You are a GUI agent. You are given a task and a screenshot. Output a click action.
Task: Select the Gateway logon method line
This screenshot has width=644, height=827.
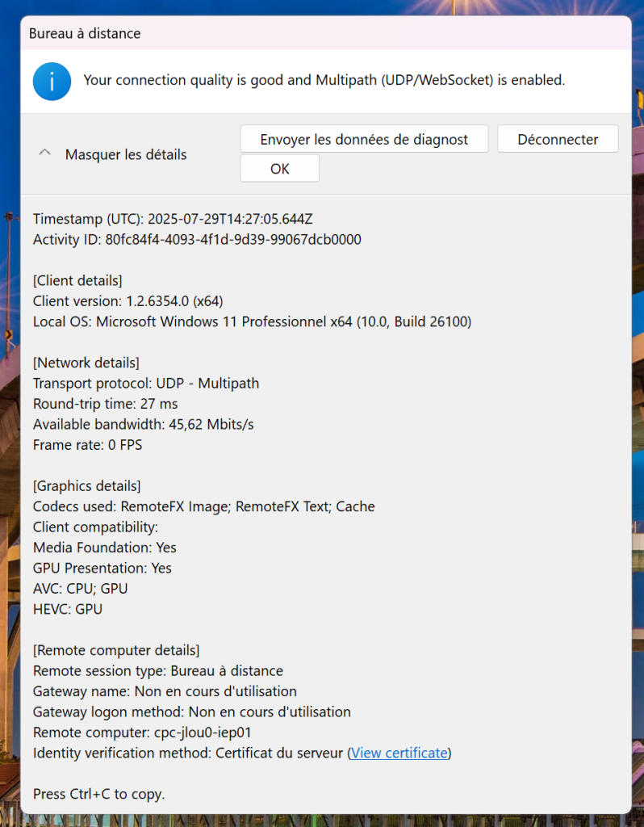pos(192,712)
